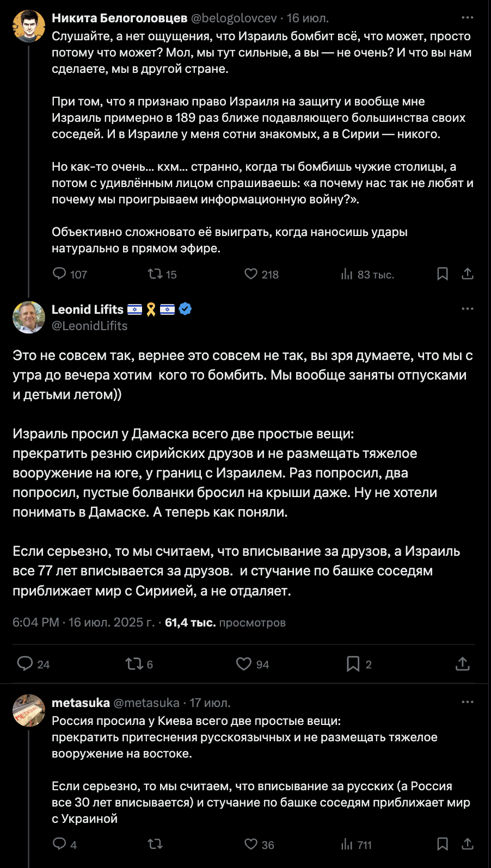Like Leonid Lifits' tweet with 94 likes

[x=243, y=664]
